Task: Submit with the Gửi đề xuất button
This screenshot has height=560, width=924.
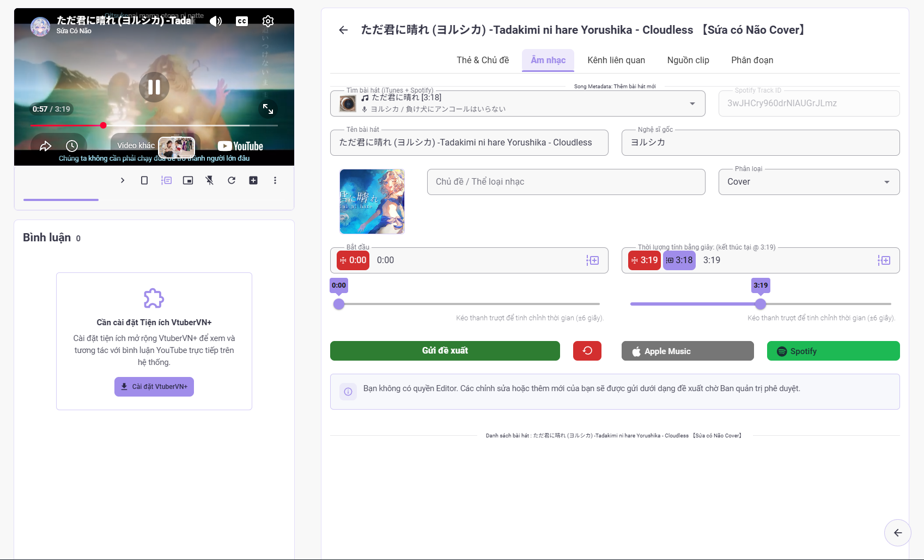Action: 445,351
